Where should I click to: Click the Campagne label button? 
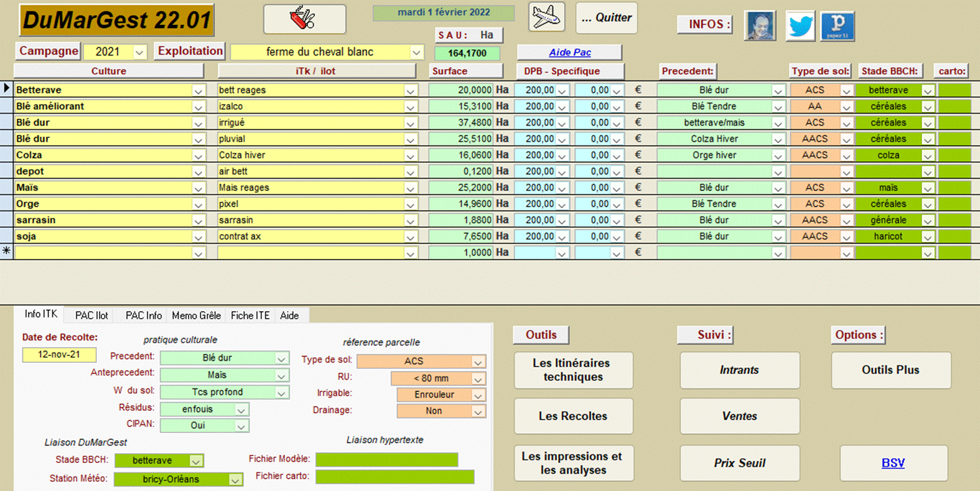pyautogui.click(x=48, y=51)
